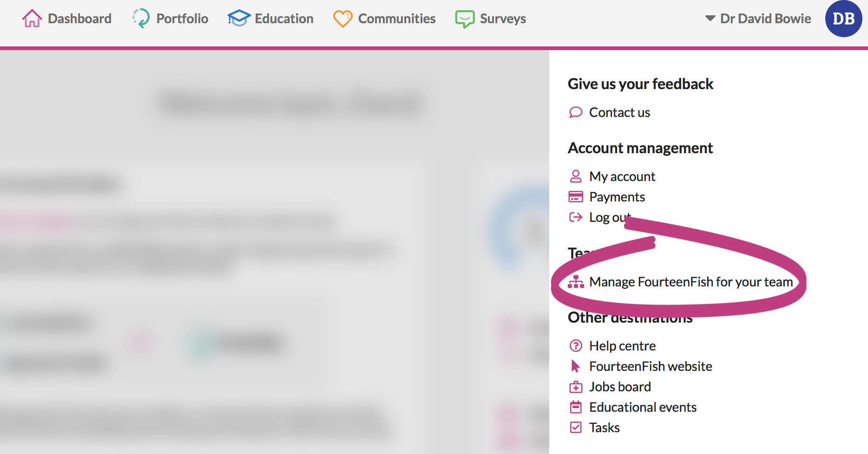Click the Contact us chat bubble icon
The image size is (868, 454).
coord(576,112)
